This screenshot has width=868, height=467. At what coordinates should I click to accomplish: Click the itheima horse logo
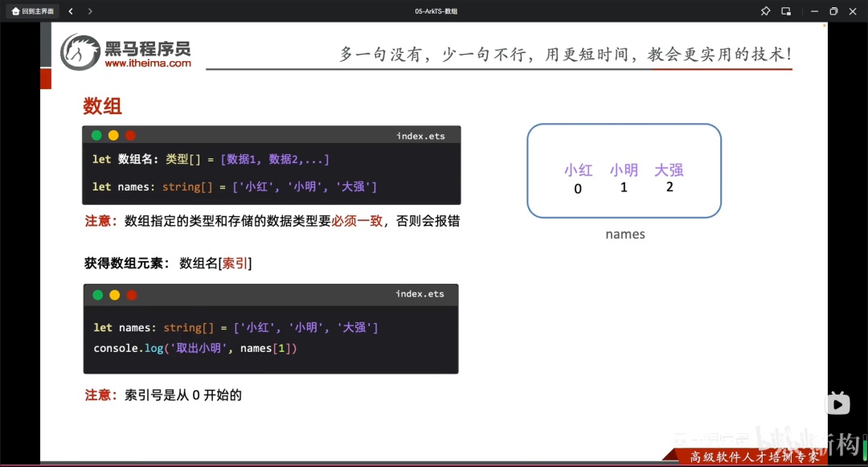80,52
